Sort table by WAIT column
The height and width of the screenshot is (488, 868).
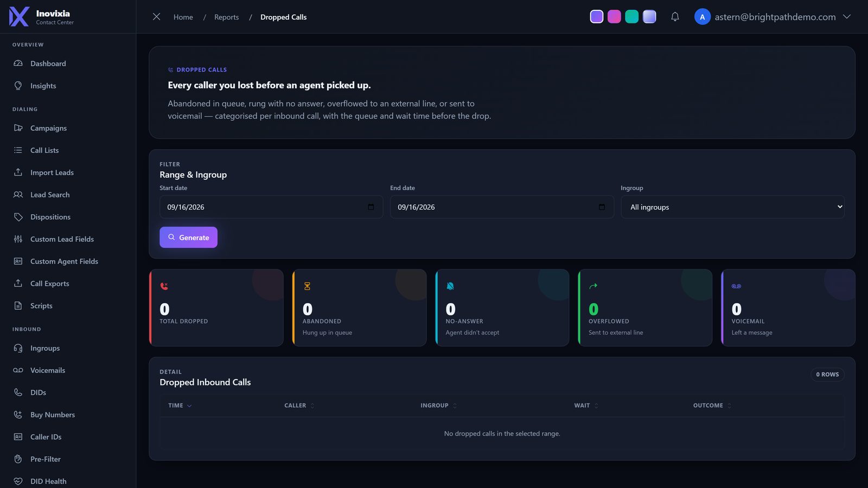pyautogui.click(x=586, y=406)
